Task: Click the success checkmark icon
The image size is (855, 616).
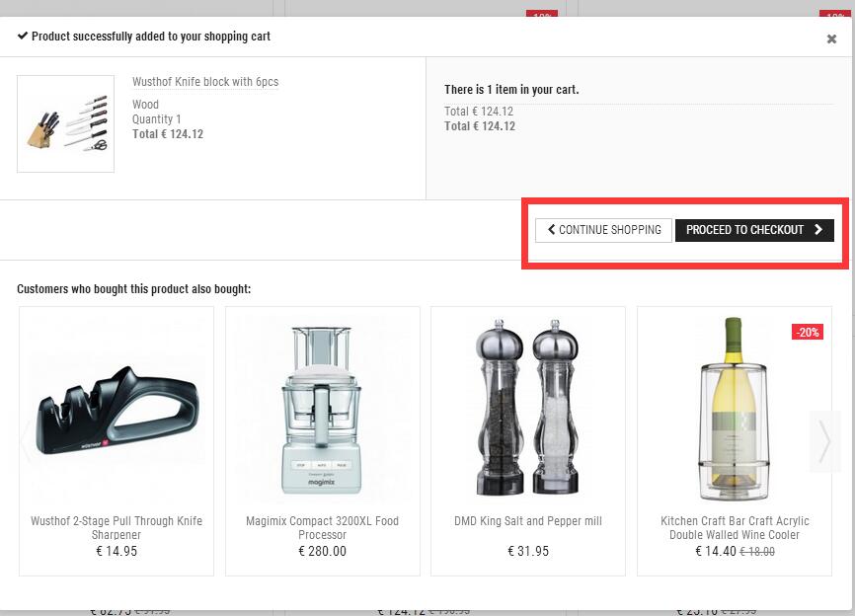Action: (x=23, y=36)
